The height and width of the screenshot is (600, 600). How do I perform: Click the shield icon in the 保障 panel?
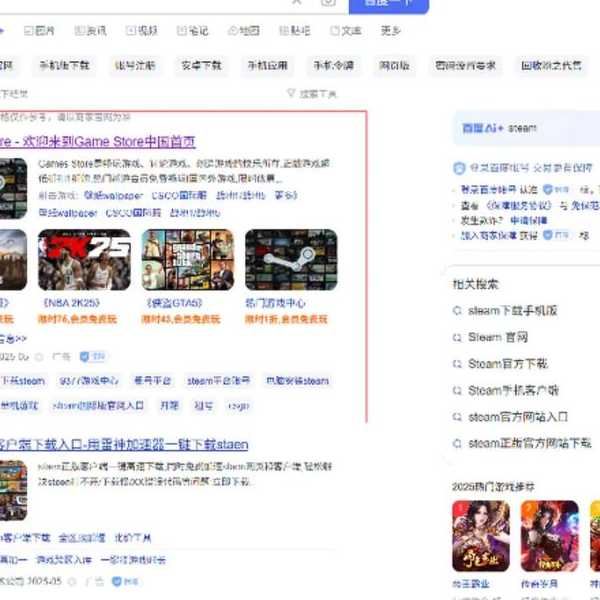(459, 168)
